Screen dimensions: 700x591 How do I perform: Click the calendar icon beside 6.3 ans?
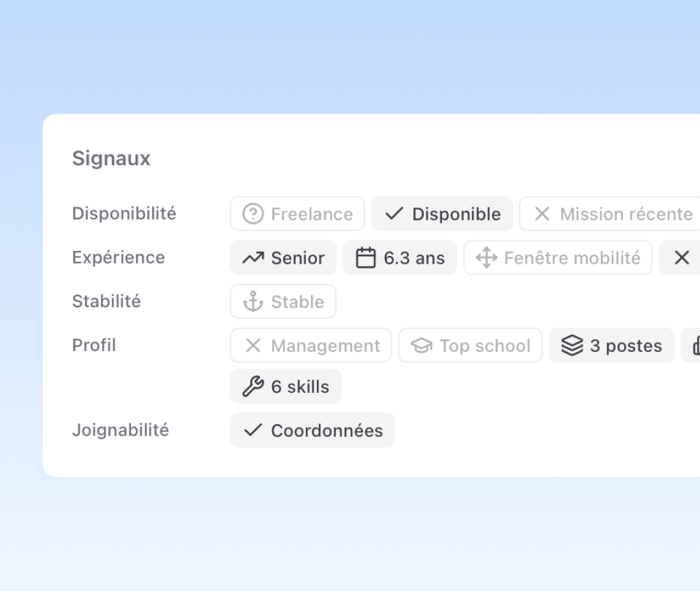click(366, 258)
